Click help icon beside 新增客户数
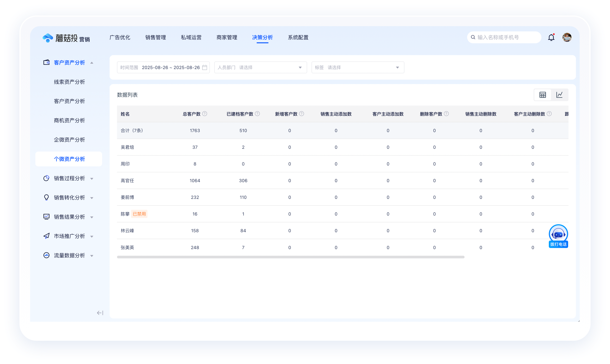The width and height of the screenshot is (610, 364). point(302,114)
